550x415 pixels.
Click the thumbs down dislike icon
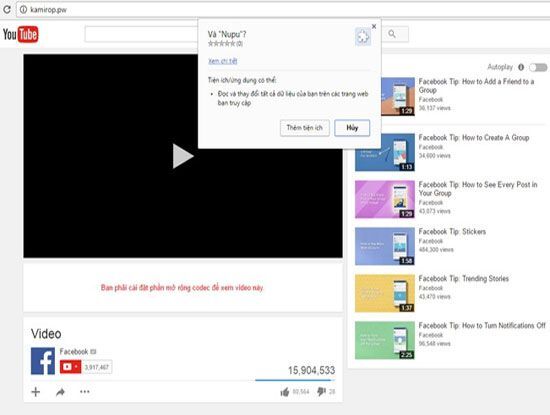[321, 391]
